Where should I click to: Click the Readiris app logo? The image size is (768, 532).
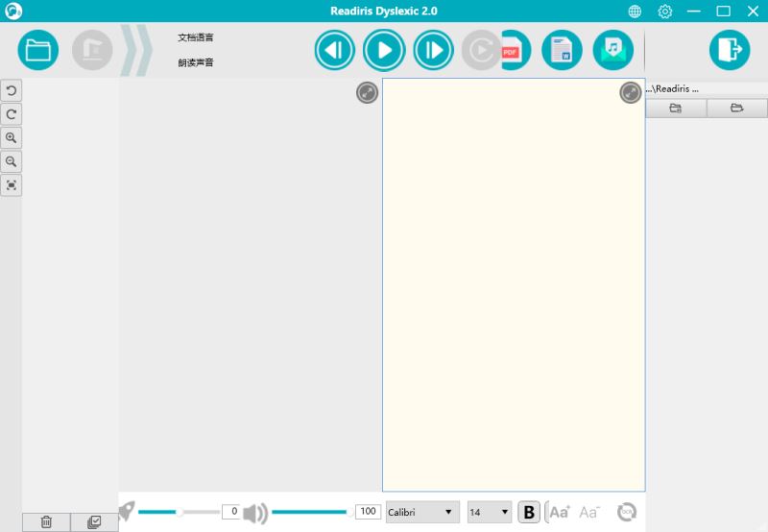click(13, 11)
